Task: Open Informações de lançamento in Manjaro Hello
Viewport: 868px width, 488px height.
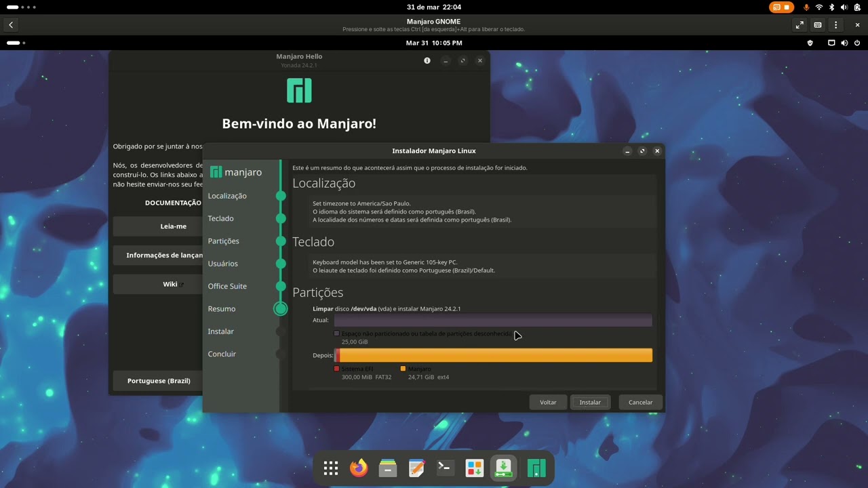Action: pyautogui.click(x=158, y=256)
